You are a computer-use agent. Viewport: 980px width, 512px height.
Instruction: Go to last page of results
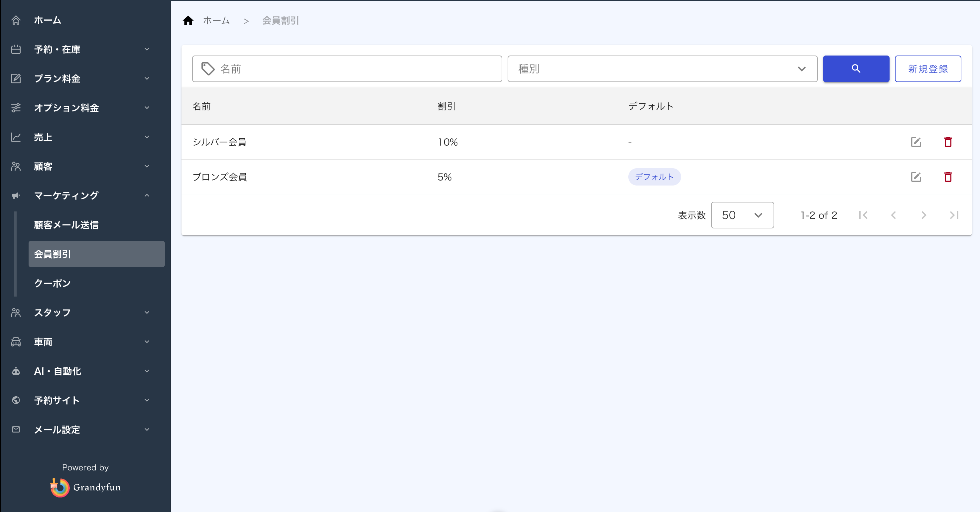[x=954, y=215]
